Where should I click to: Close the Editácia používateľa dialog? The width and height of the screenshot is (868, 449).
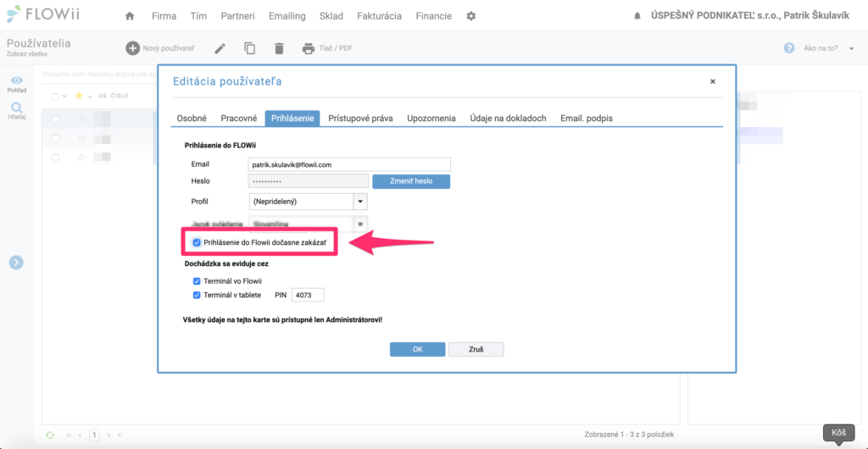point(712,81)
